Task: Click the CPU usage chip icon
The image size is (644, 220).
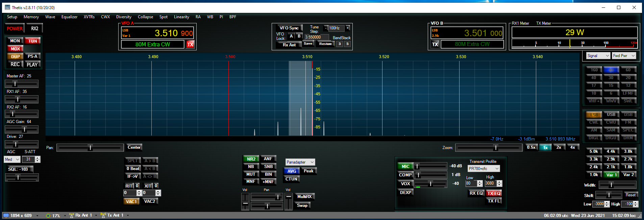Action: point(48,216)
